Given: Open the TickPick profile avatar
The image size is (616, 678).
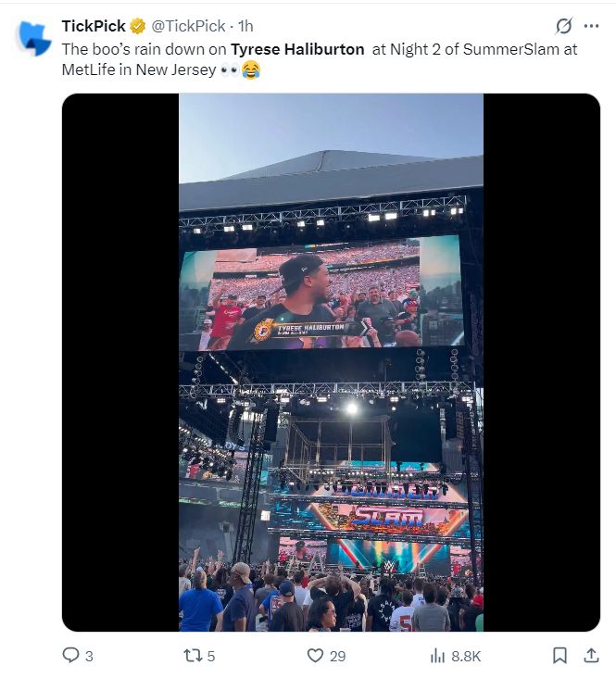Looking at the screenshot, I should pyautogui.click(x=35, y=38).
